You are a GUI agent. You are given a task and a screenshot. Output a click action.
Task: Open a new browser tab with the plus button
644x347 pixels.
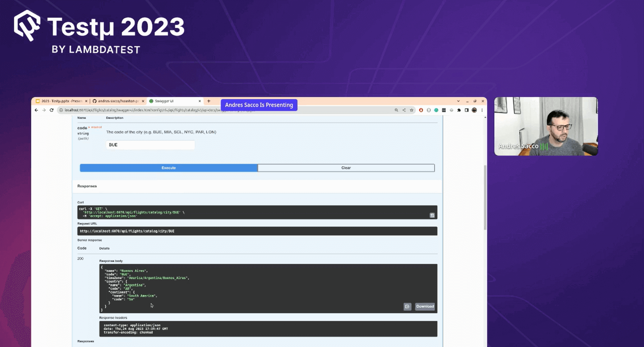pos(208,101)
